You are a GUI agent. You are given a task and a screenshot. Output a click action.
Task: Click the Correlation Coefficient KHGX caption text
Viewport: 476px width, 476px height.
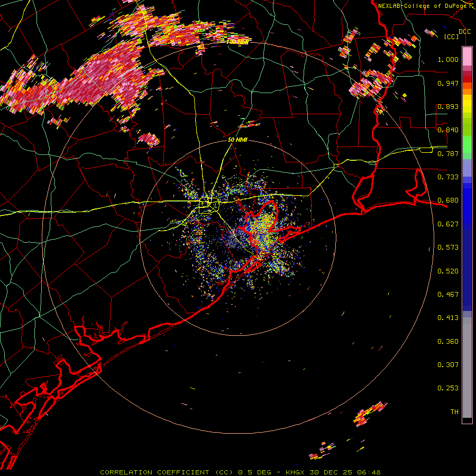[x=240, y=472]
